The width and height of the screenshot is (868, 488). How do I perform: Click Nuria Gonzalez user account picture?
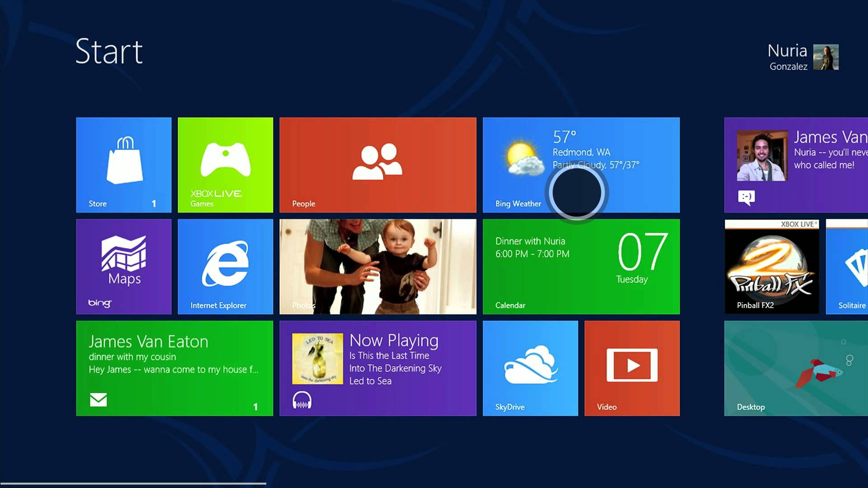click(x=826, y=57)
